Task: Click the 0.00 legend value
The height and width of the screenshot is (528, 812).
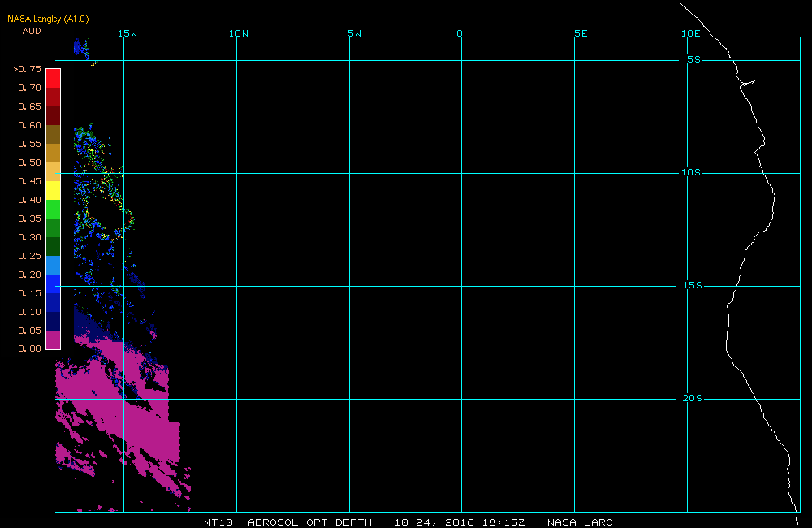Action: [x=29, y=348]
